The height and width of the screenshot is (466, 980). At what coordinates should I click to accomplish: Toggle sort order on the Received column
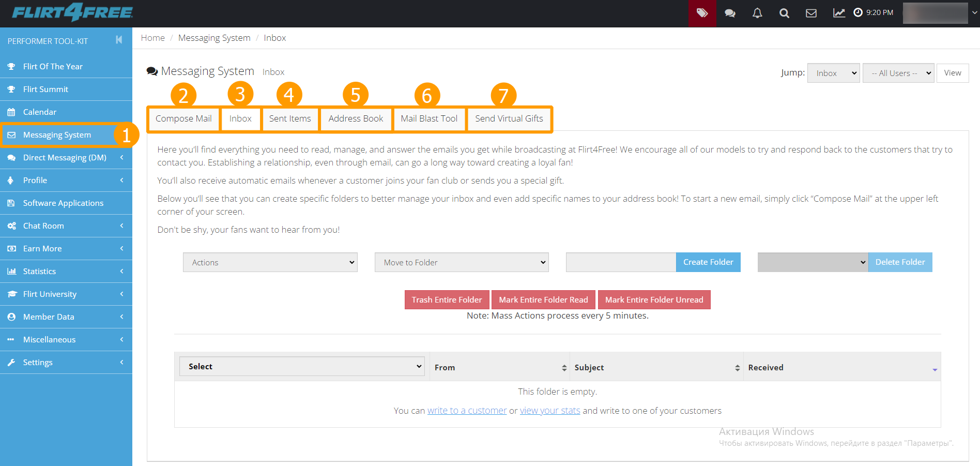tap(841, 367)
